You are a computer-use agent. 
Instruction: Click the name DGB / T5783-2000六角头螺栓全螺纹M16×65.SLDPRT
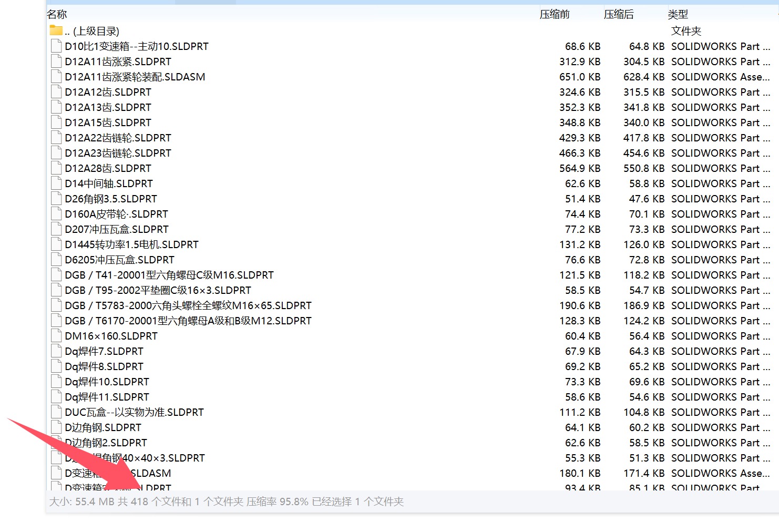click(188, 305)
